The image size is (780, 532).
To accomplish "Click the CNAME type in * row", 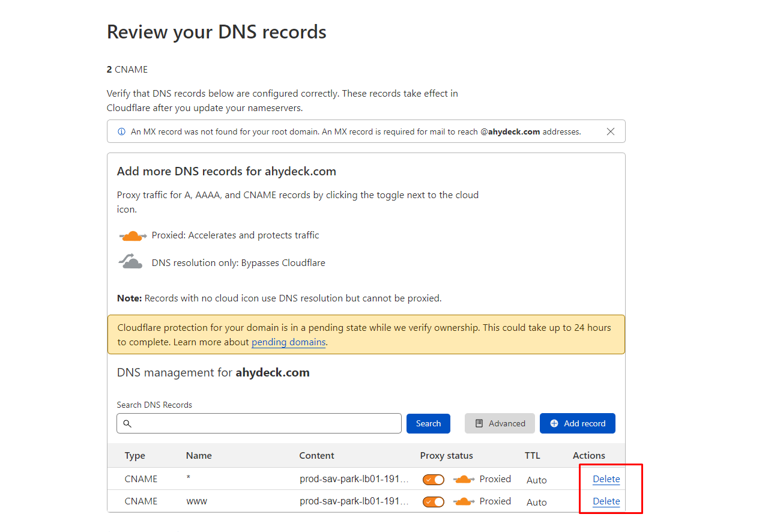I will pos(141,479).
